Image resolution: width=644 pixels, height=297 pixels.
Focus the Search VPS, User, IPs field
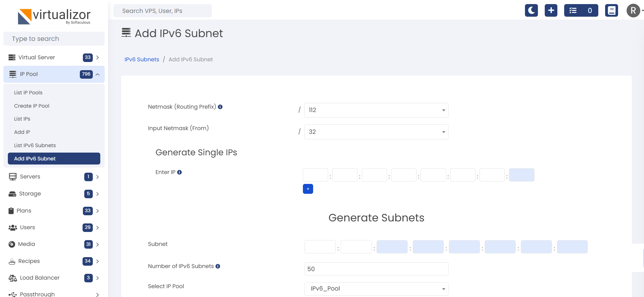pyautogui.click(x=163, y=11)
